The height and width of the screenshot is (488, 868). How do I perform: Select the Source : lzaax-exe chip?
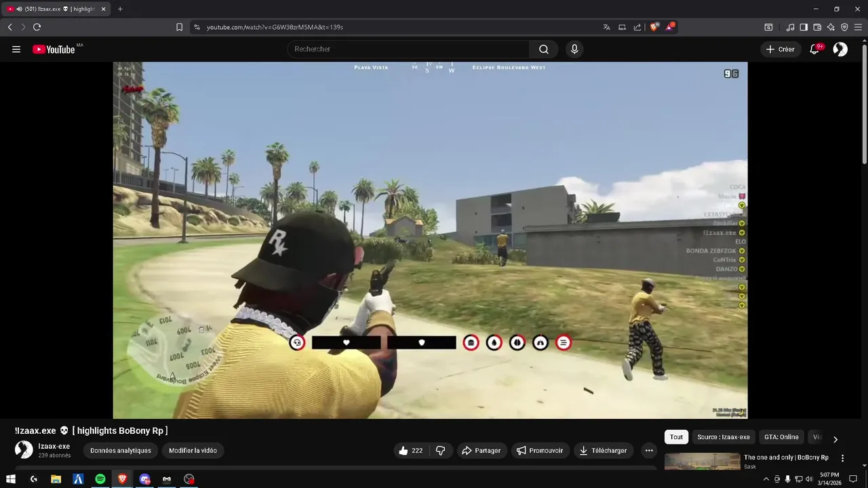(724, 437)
